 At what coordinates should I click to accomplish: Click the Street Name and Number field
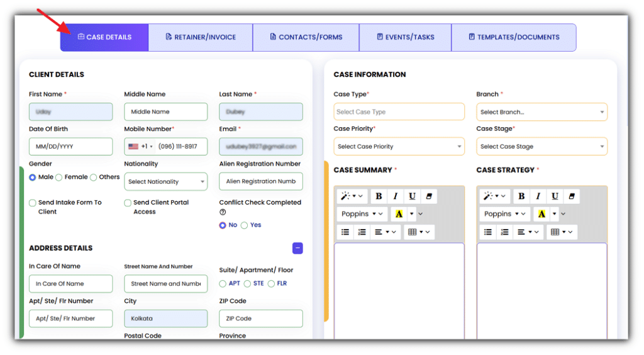(x=166, y=283)
